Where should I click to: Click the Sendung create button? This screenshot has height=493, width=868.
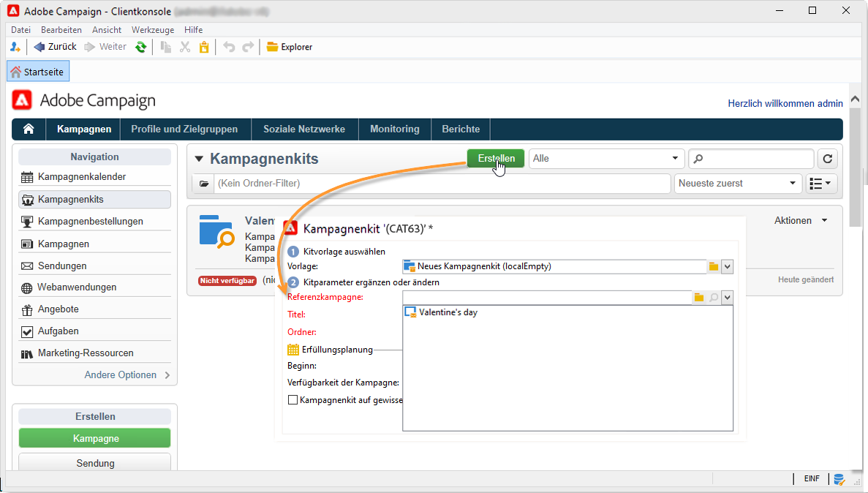[94, 463]
